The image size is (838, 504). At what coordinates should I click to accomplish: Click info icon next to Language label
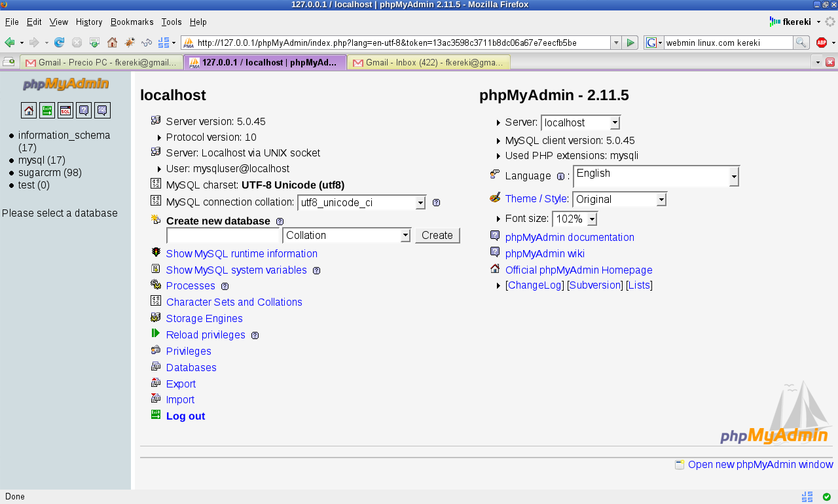(560, 176)
